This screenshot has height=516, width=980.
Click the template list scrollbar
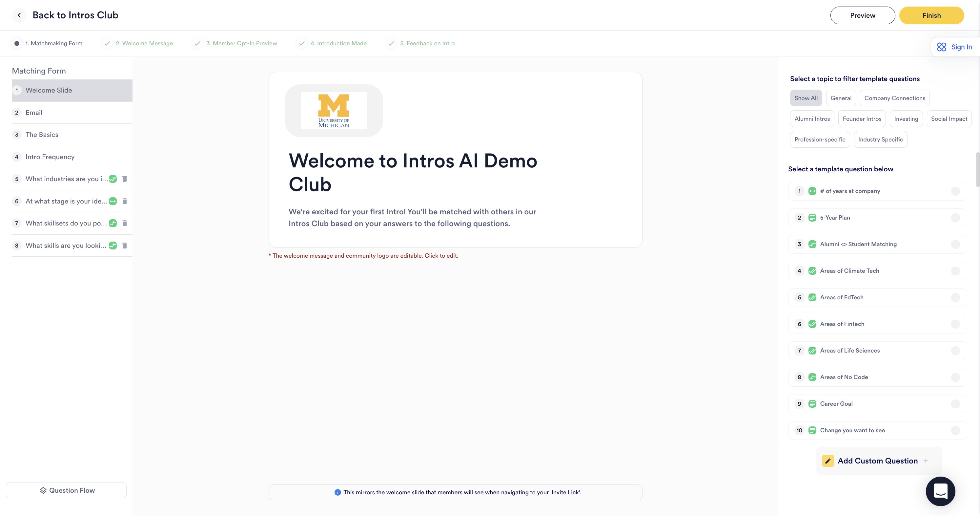(977, 170)
